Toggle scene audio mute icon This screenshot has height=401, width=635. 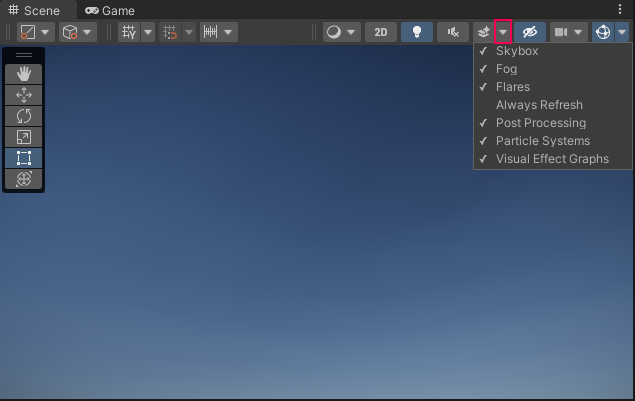coord(453,32)
